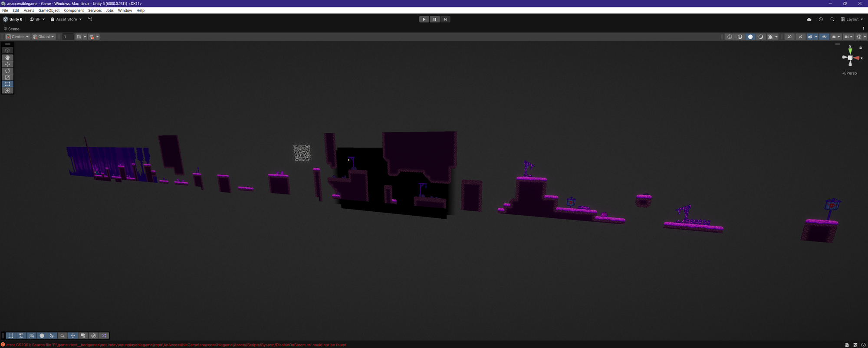Click bottom overlay grid snapping icon
868x348 pixels.
click(x=32, y=335)
